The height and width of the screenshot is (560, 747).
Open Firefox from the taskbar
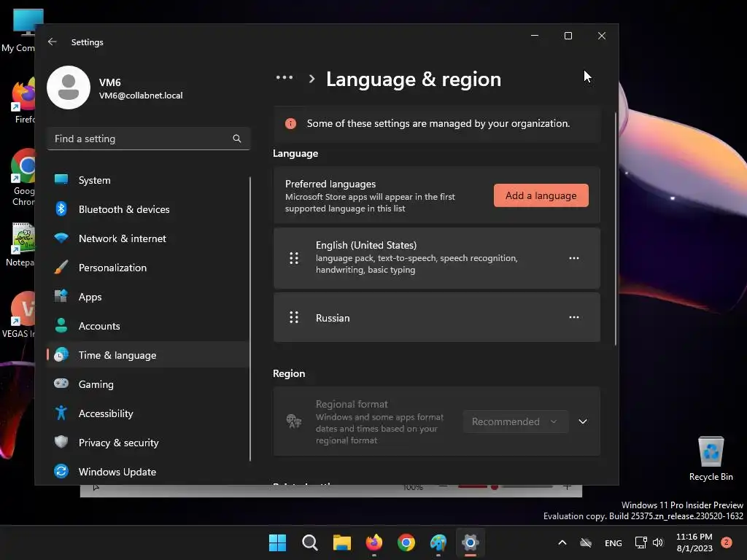374,542
